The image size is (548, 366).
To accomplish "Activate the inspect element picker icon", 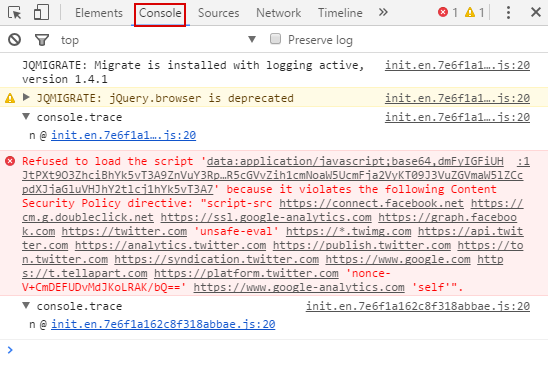I will (x=14, y=13).
